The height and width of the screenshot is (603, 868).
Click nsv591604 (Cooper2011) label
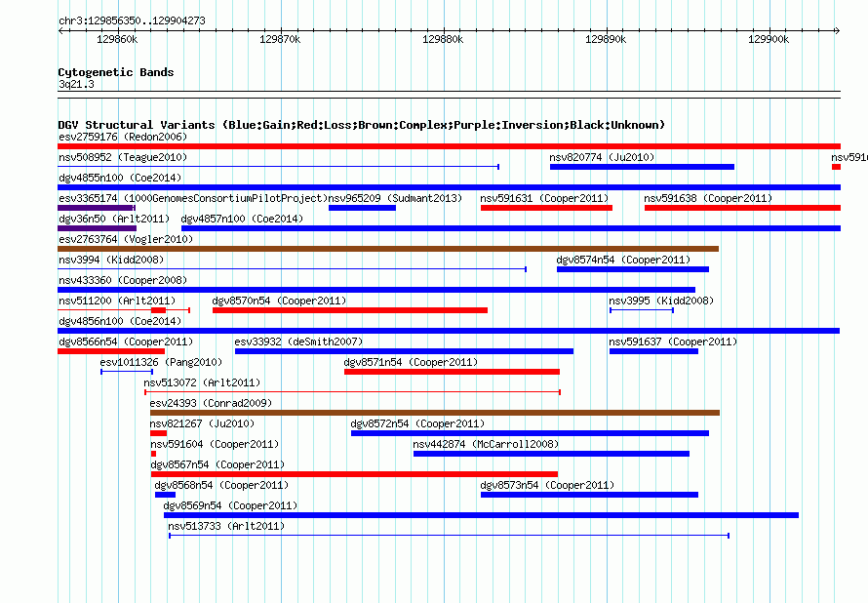[x=215, y=444]
